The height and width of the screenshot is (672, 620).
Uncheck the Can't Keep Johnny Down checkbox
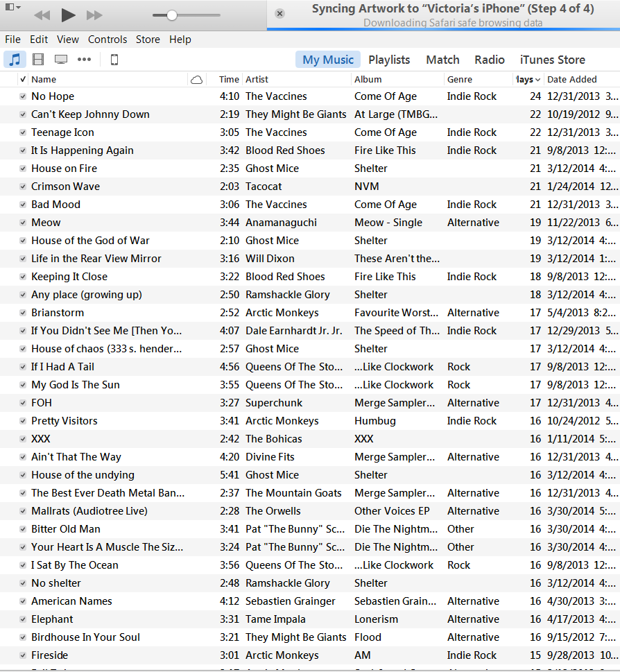(23, 114)
